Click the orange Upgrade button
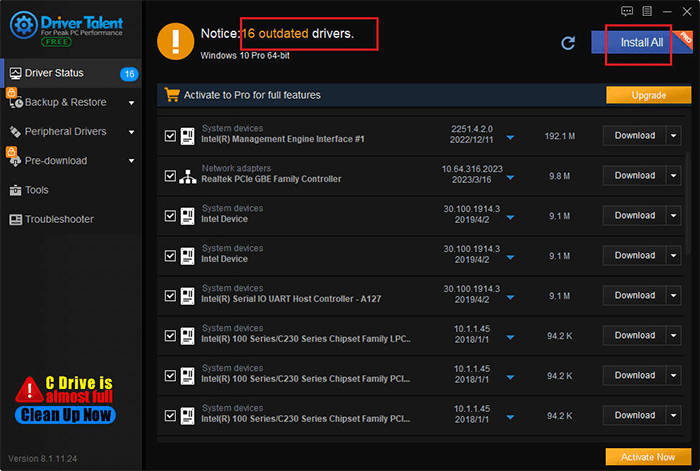Viewport: 700px width, 471px height. click(x=649, y=95)
